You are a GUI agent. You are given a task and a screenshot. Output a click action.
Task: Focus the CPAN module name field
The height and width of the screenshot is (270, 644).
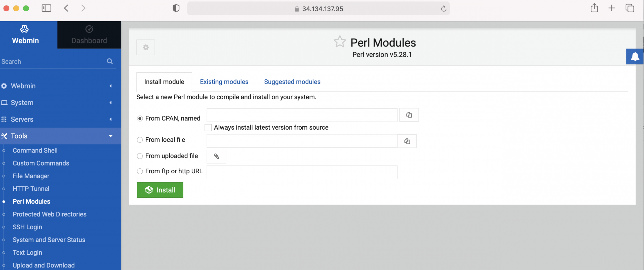(302, 115)
